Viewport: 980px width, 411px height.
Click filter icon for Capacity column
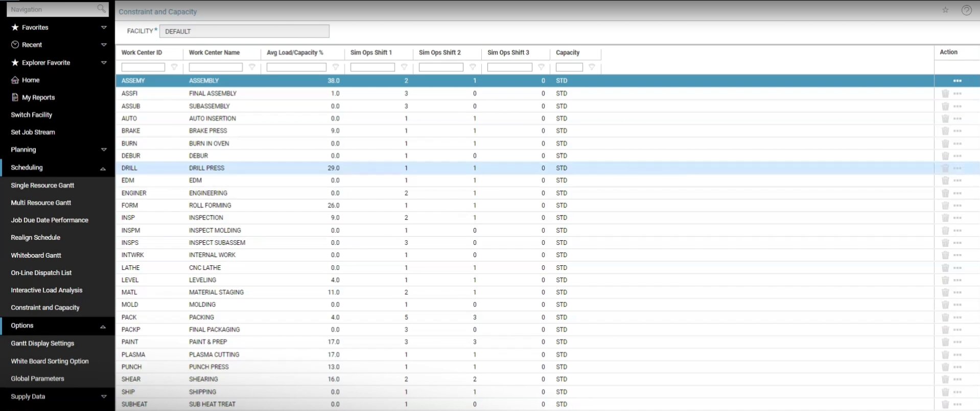point(592,67)
